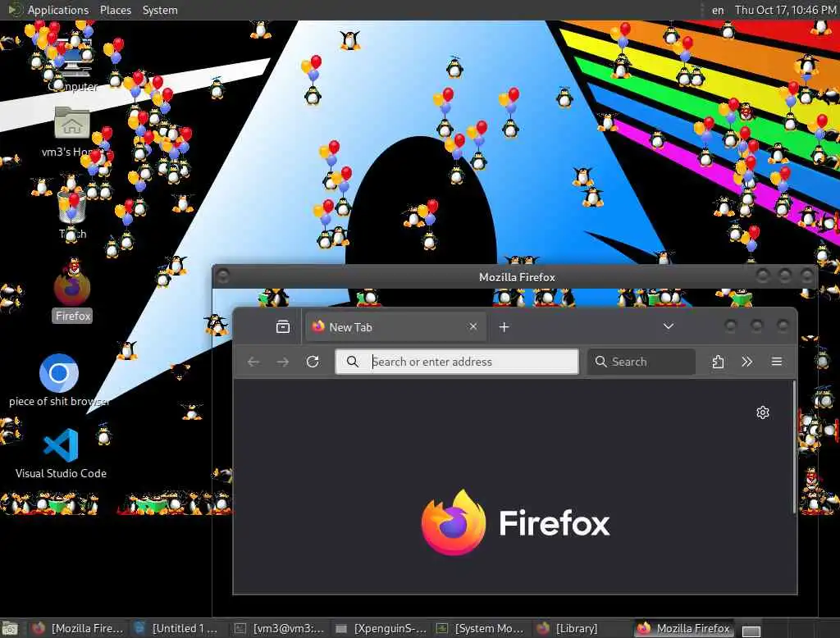Open the Firefox view tab-list icon
This screenshot has height=638, width=840.
tap(283, 326)
